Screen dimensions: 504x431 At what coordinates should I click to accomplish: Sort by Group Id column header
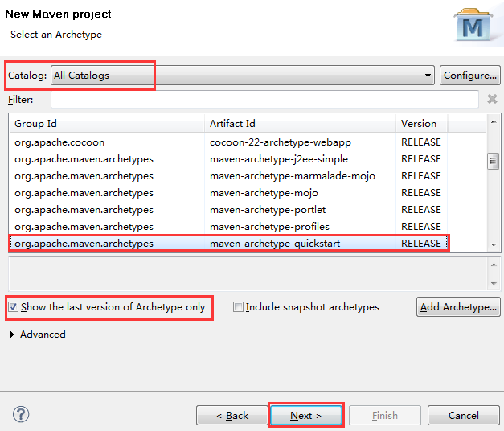pyautogui.click(x=107, y=124)
